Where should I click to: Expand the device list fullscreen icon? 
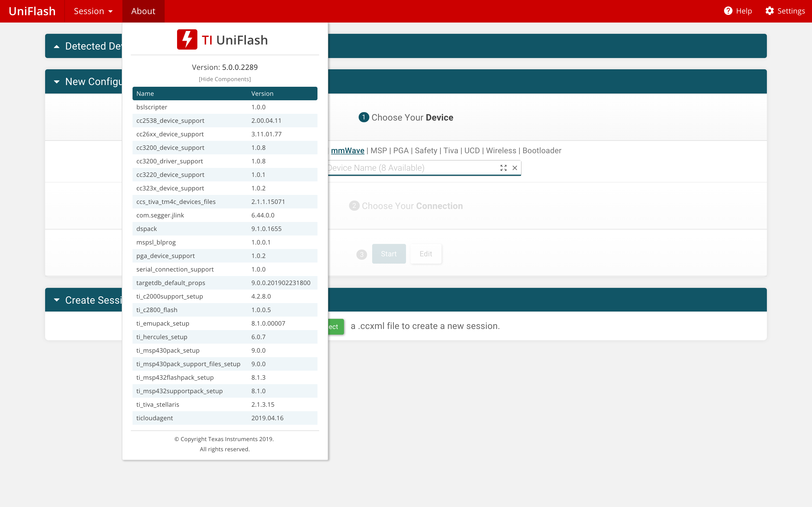coord(503,168)
